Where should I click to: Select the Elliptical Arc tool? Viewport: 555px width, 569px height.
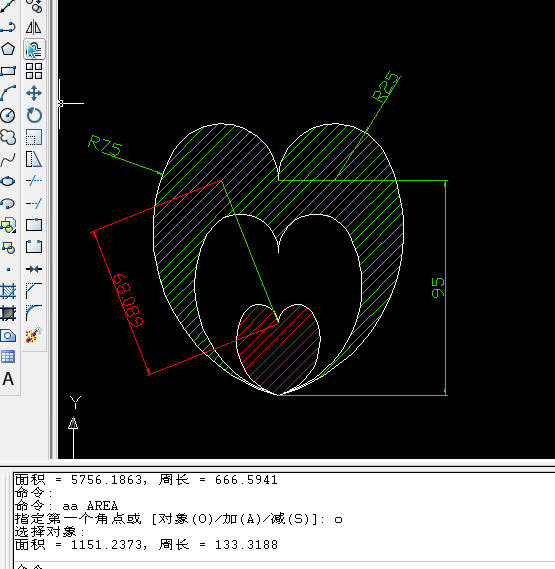pyautogui.click(x=8, y=203)
